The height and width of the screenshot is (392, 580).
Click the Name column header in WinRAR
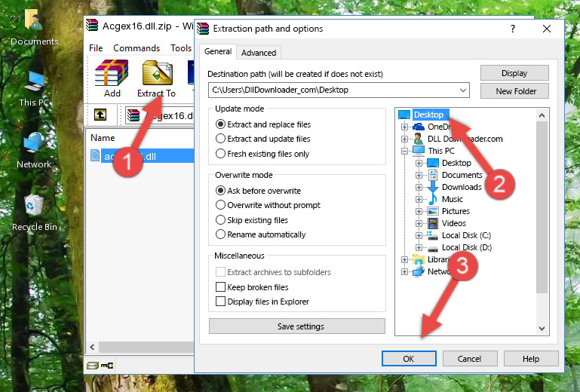pos(103,138)
